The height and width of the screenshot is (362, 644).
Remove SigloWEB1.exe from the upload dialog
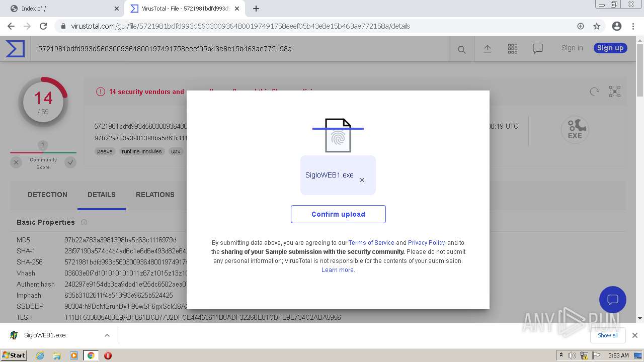[x=362, y=180]
